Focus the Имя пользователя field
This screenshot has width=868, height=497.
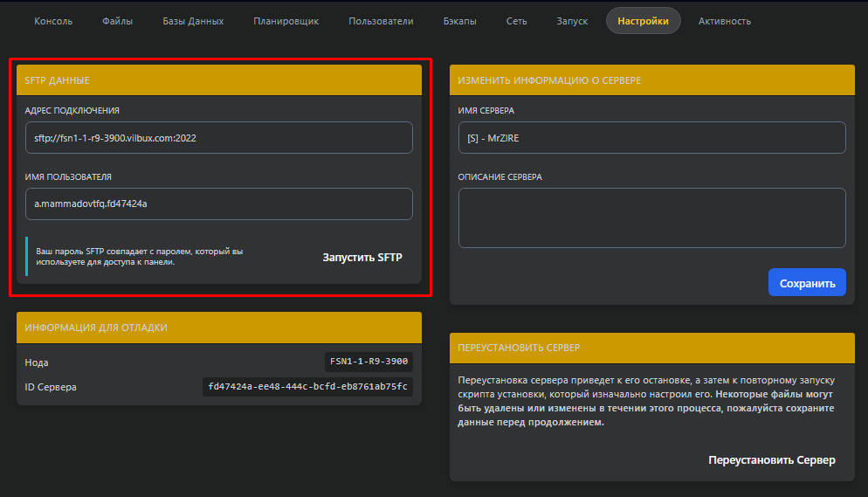pyautogui.click(x=218, y=204)
